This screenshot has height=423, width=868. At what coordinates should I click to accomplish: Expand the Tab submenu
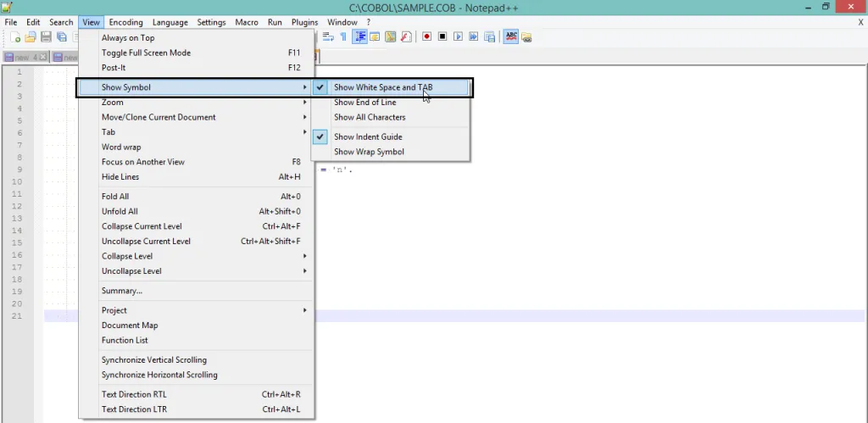tap(197, 132)
